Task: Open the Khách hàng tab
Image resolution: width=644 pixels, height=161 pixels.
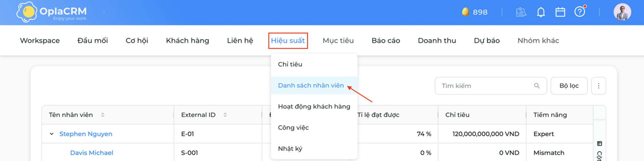Action: [x=187, y=41]
